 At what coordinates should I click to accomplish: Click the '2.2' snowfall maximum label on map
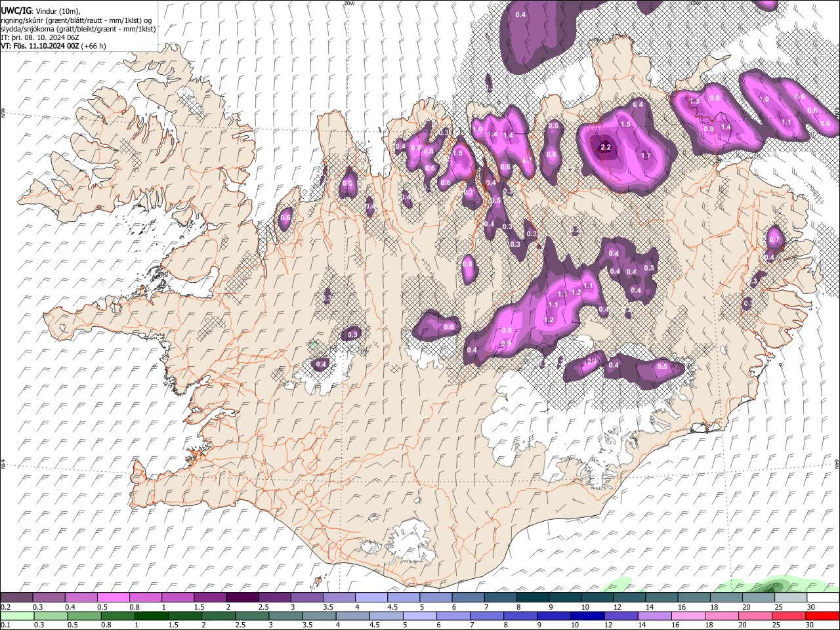click(x=606, y=147)
